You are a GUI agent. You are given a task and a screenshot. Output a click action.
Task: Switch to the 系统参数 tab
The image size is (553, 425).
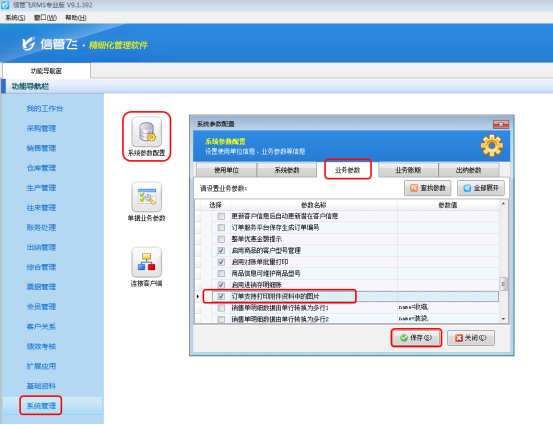pyautogui.click(x=287, y=170)
